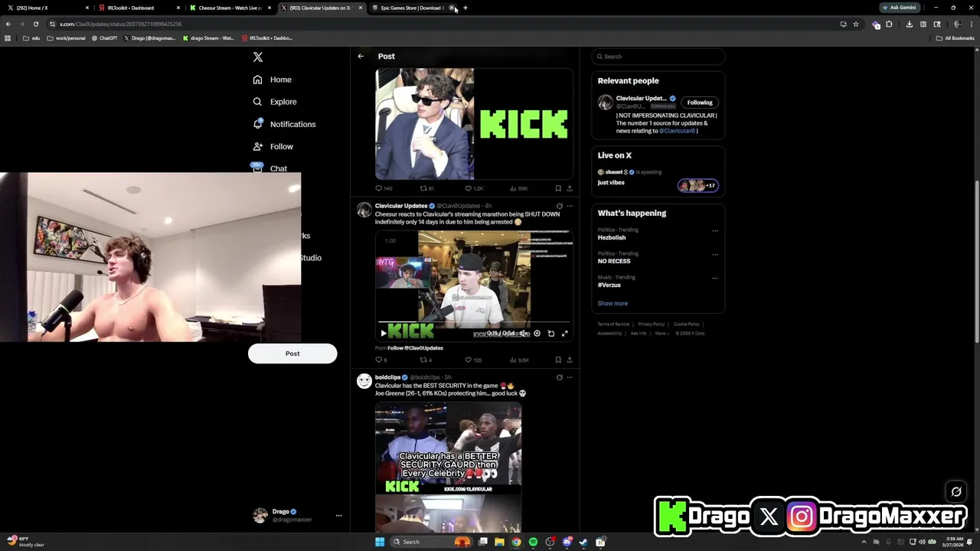This screenshot has height=551, width=980.
Task: Open Grok icon on boldclips post
Action: click(x=559, y=377)
